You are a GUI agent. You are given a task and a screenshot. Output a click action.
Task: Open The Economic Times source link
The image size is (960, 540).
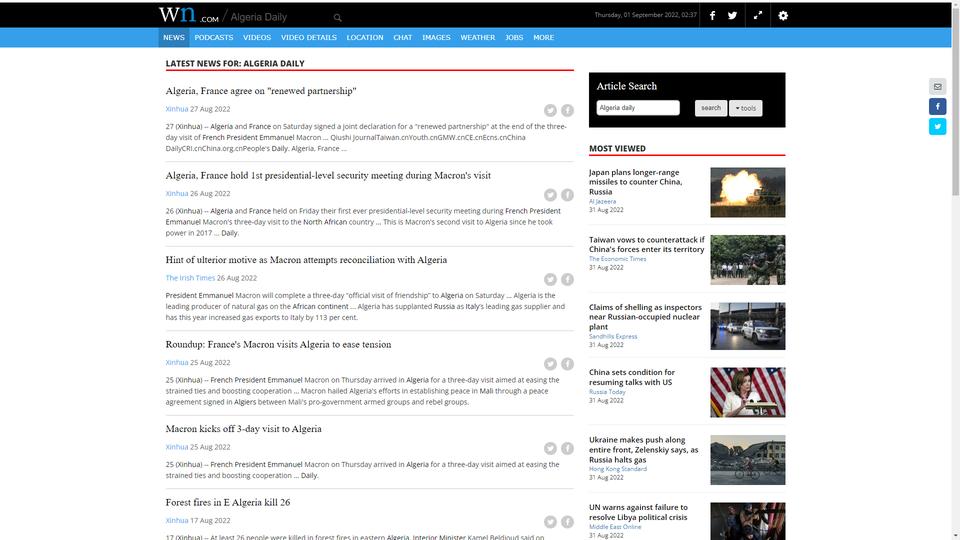coord(617,259)
